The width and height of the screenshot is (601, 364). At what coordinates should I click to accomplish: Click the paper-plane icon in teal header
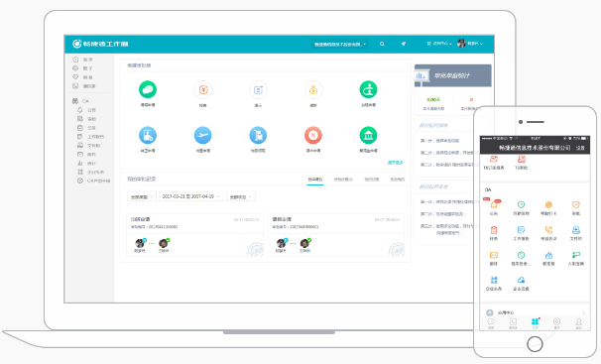point(404,44)
